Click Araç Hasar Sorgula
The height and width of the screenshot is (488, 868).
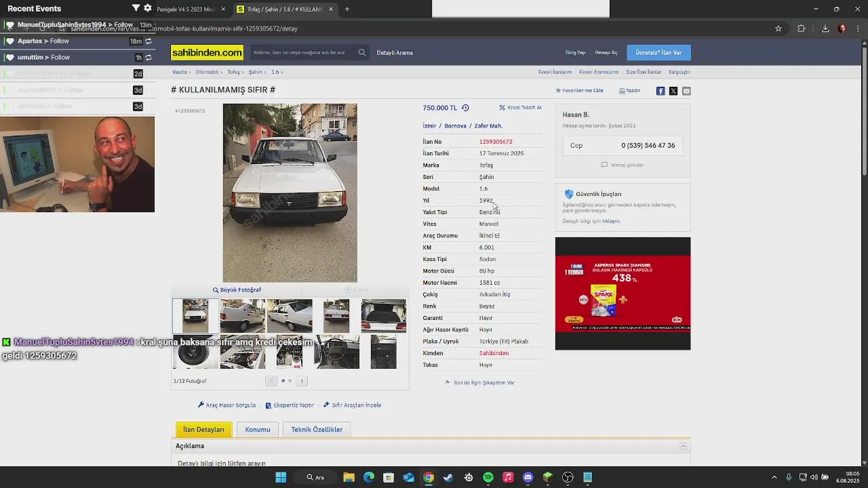coord(226,405)
